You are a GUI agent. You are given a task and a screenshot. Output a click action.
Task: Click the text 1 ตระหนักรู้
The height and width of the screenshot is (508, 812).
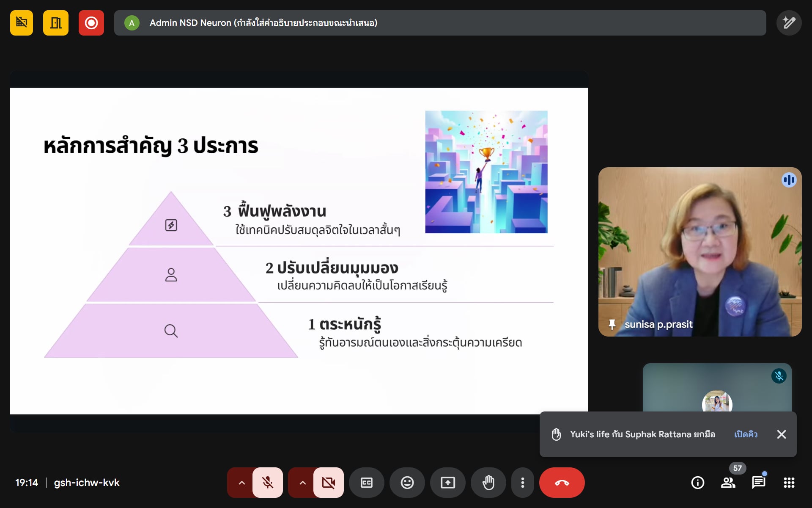(x=345, y=325)
